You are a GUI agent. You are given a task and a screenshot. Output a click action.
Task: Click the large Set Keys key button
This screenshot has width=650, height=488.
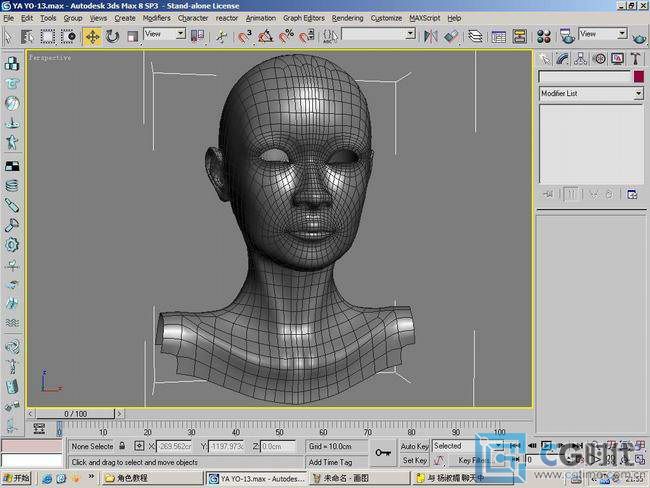coord(383,453)
